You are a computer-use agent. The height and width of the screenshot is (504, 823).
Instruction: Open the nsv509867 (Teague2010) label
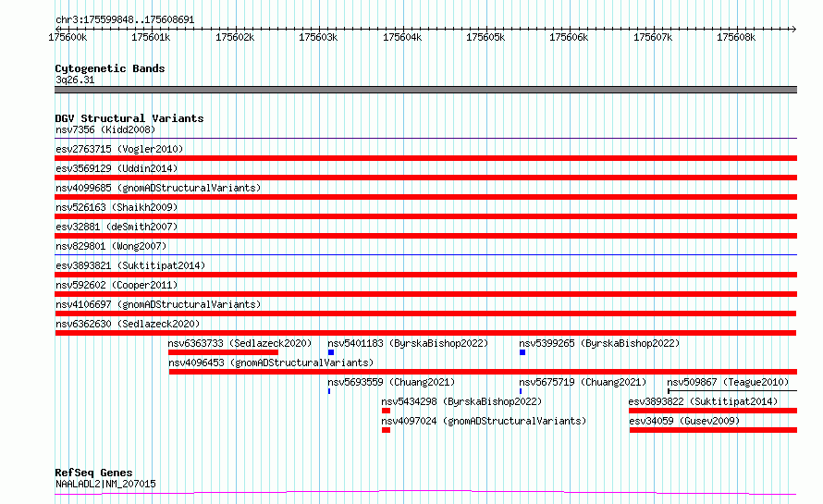(x=728, y=382)
